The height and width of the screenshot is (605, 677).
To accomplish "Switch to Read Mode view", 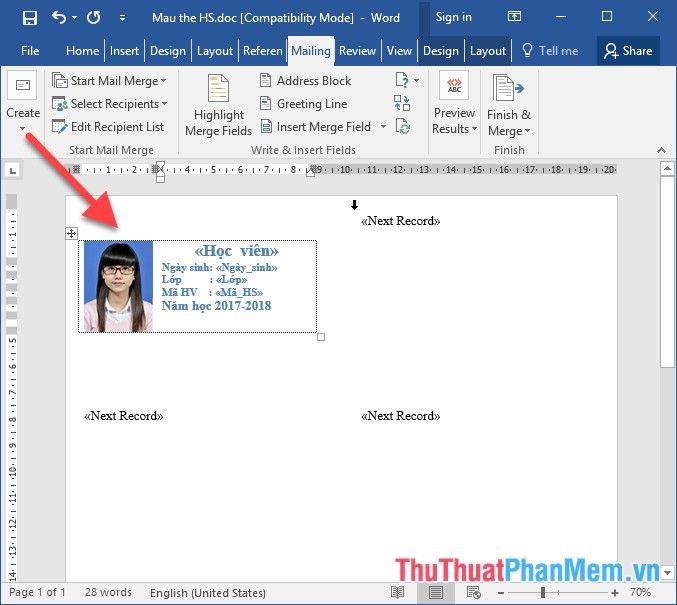I will [398, 593].
